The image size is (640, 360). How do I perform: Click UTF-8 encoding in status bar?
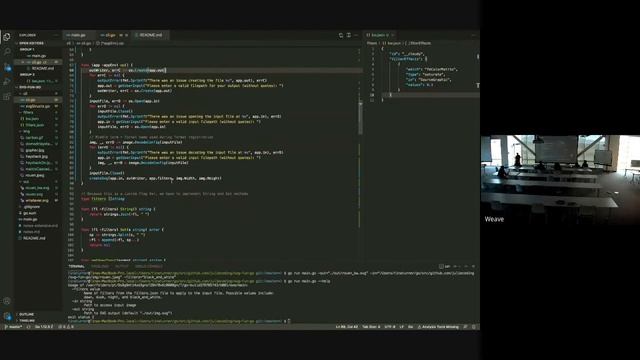click(x=389, y=327)
